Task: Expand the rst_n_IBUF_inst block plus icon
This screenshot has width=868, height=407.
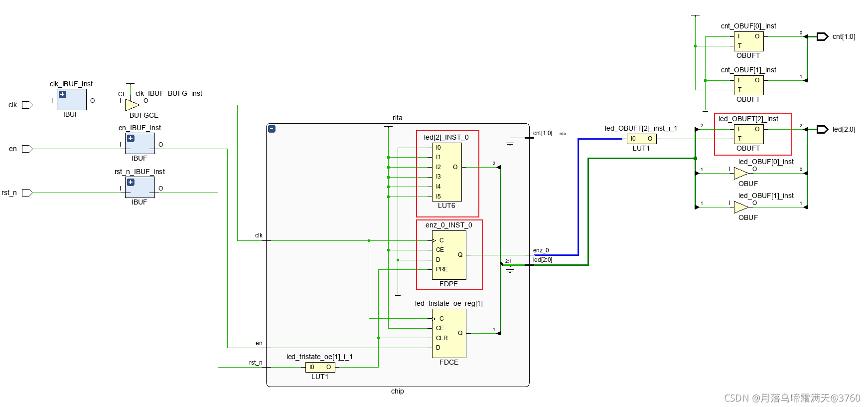Action: pos(131,182)
